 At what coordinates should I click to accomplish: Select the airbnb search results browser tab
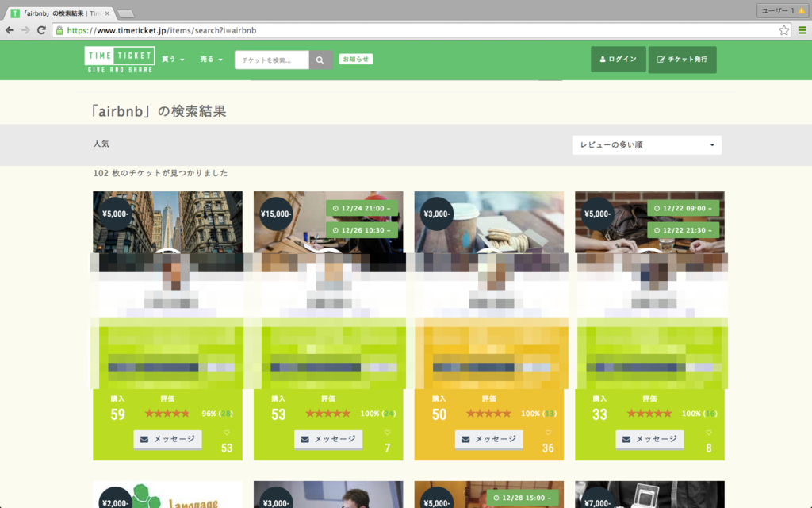tap(61, 13)
